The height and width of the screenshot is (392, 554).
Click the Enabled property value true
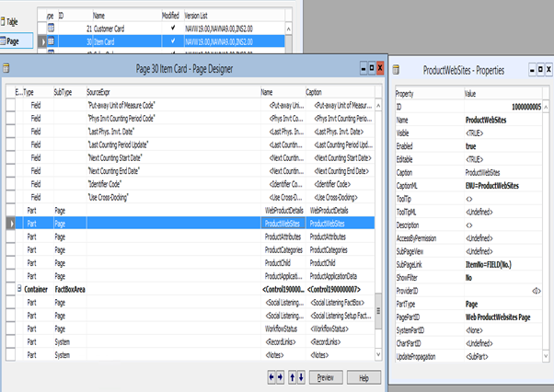502,146
